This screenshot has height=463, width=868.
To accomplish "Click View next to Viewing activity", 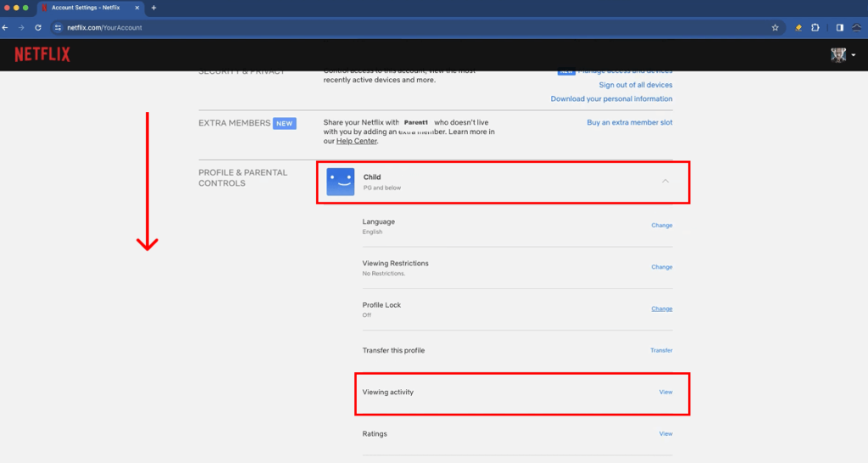I will coord(666,392).
